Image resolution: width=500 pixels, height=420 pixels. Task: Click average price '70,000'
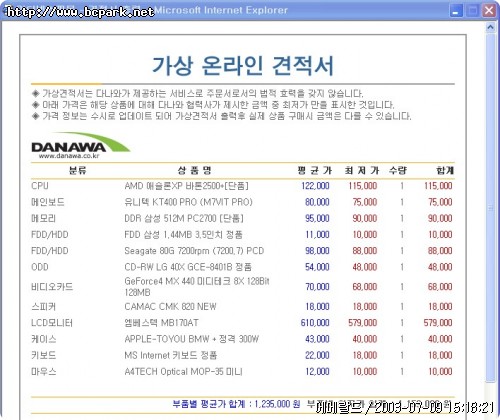(317, 287)
